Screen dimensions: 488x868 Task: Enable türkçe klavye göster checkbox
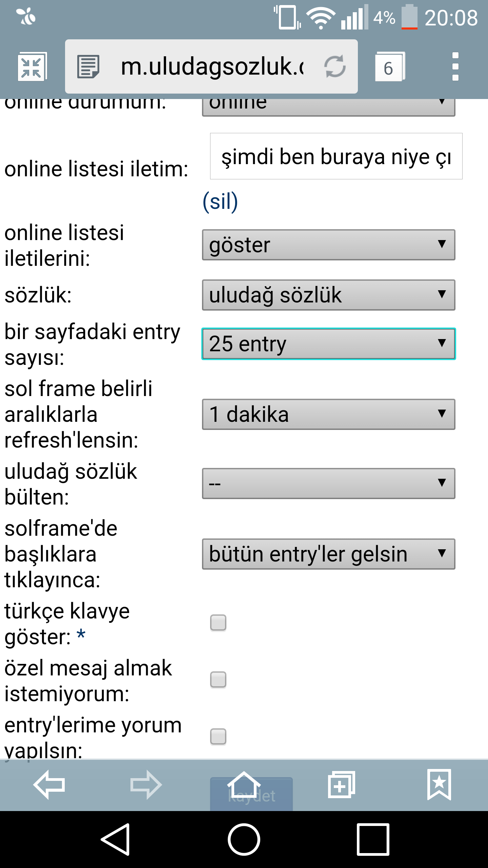218,623
